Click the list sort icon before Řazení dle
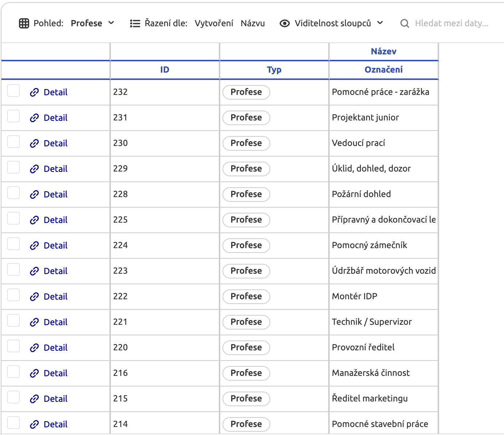This screenshot has width=504, height=435. pyautogui.click(x=135, y=23)
